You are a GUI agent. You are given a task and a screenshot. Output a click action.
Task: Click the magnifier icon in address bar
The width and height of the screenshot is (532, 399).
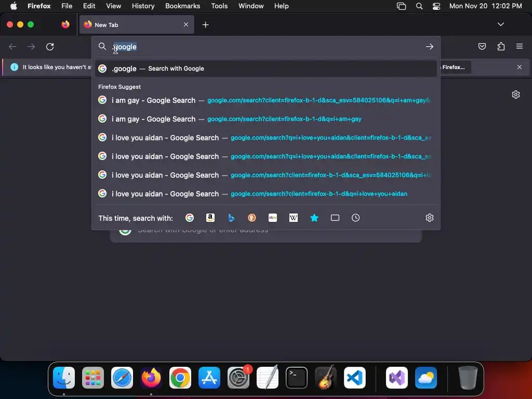[102, 46]
